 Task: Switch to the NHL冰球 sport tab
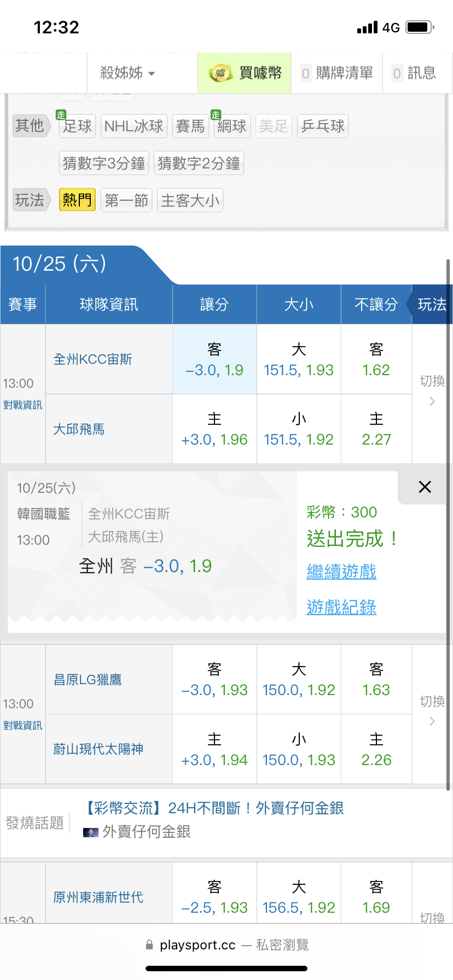(x=133, y=126)
